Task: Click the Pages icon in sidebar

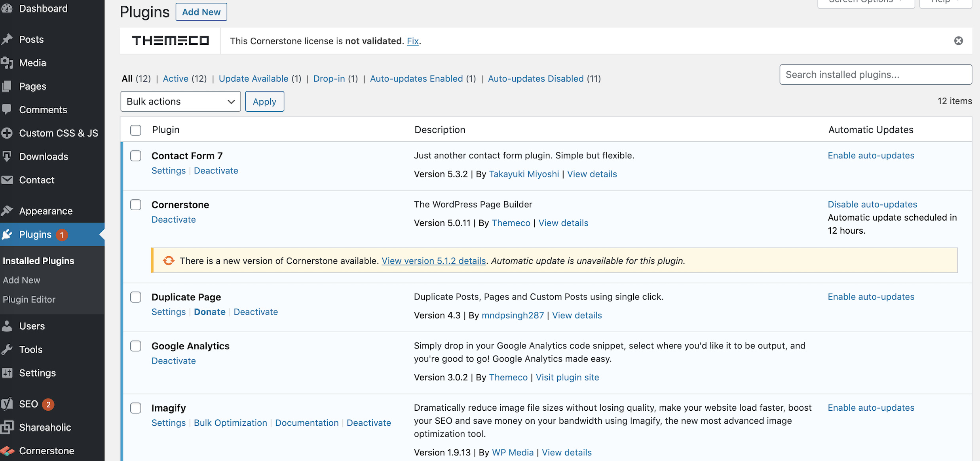Action: (7, 86)
